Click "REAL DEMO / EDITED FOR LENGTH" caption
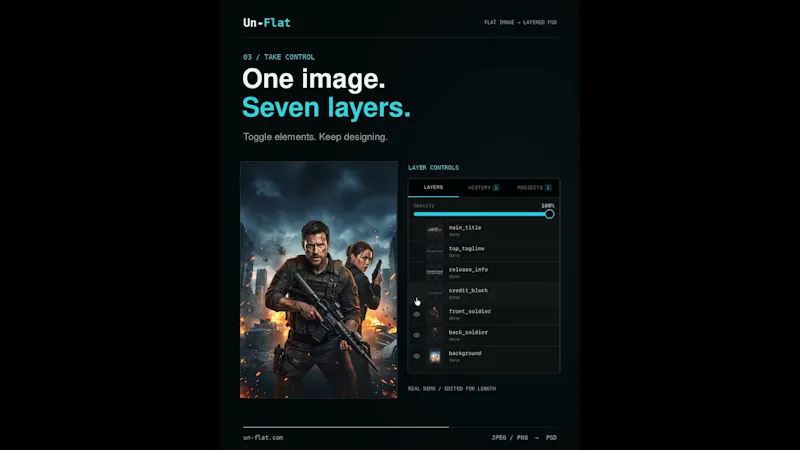Viewport: 800px width, 450px height. 452,389
